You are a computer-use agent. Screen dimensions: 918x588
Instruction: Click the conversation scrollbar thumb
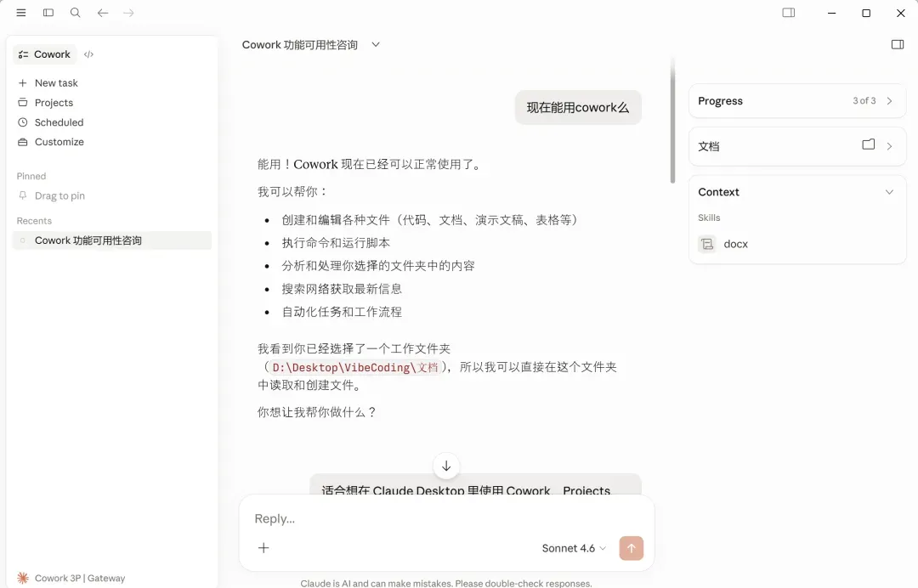pos(672,120)
